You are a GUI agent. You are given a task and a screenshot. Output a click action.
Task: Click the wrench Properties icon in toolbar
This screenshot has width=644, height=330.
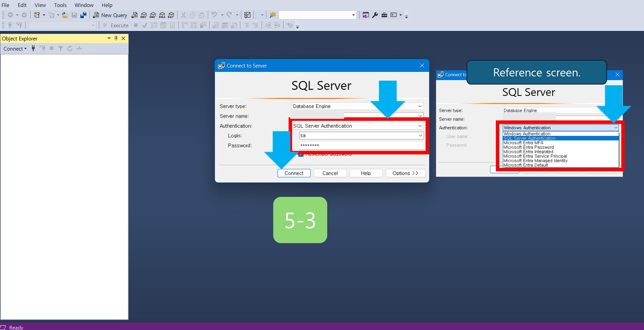click(x=375, y=15)
